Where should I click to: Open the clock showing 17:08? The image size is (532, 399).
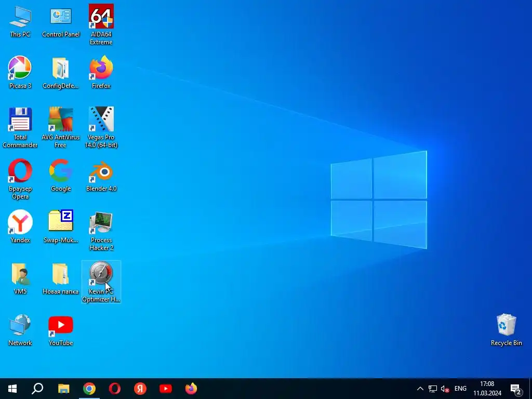(x=487, y=389)
